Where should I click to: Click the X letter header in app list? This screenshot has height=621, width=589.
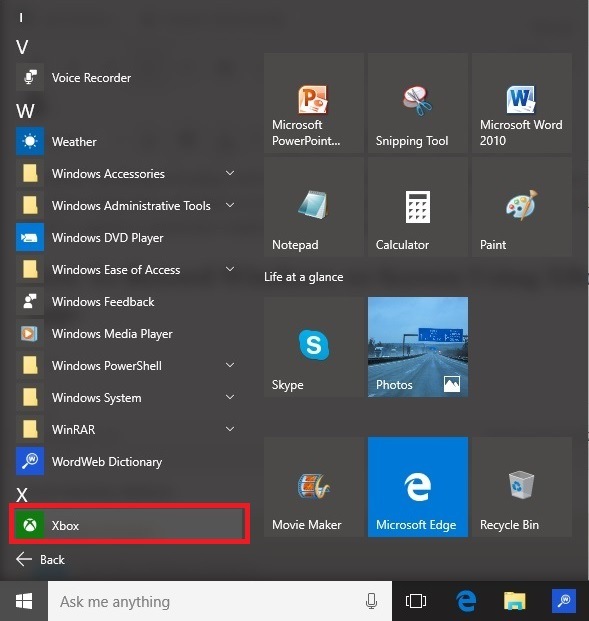(x=22, y=495)
